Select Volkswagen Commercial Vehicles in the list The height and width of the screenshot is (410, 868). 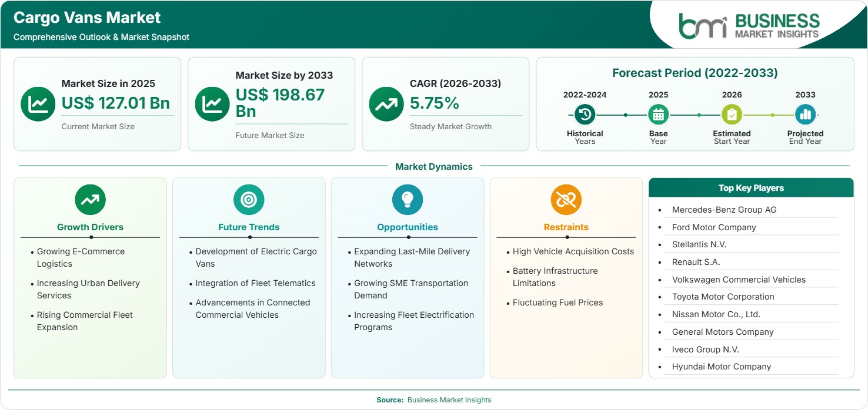(x=739, y=280)
